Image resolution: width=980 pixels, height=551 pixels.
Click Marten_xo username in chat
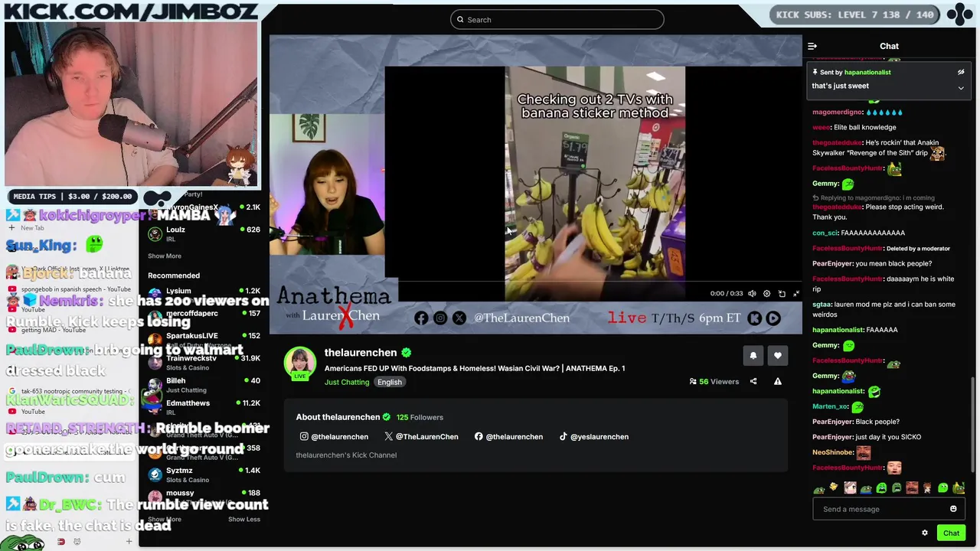pos(830,406)
